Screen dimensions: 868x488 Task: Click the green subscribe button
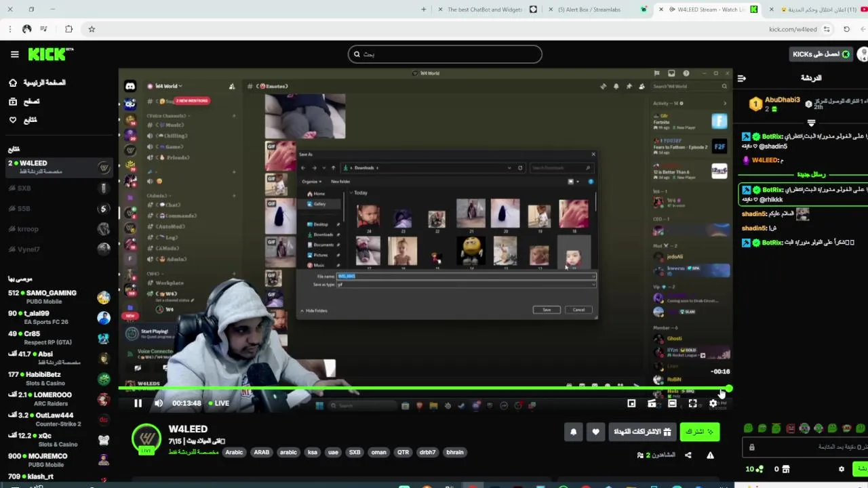699,432
